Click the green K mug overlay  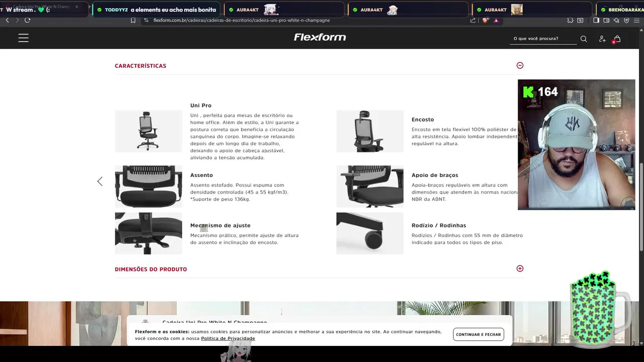tap(599, 309)
